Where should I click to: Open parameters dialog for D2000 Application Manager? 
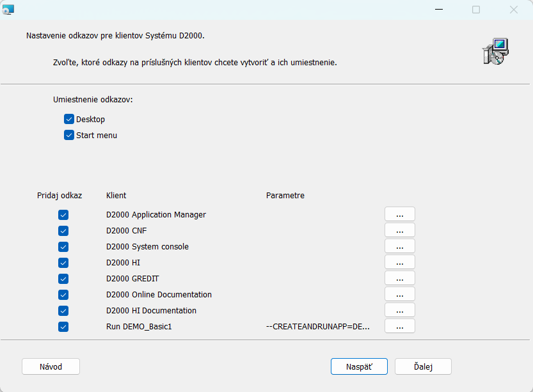pyautogui.click(x=399, y=214)
